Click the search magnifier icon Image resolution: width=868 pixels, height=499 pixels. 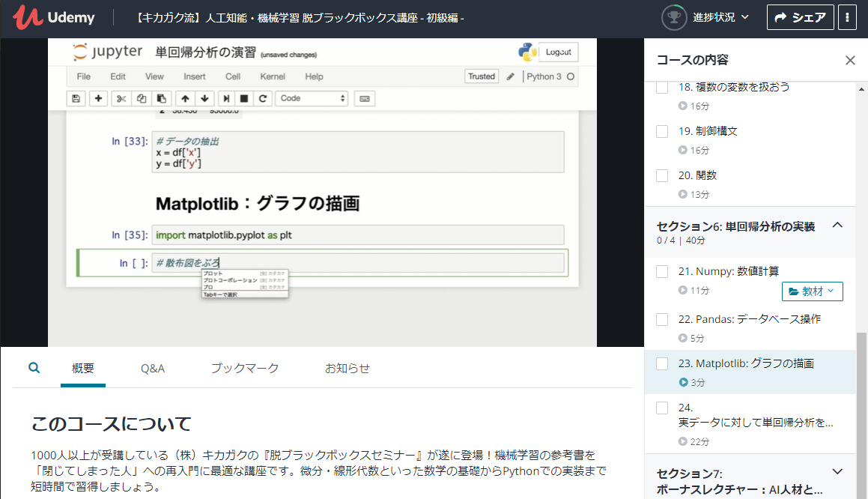34,368
